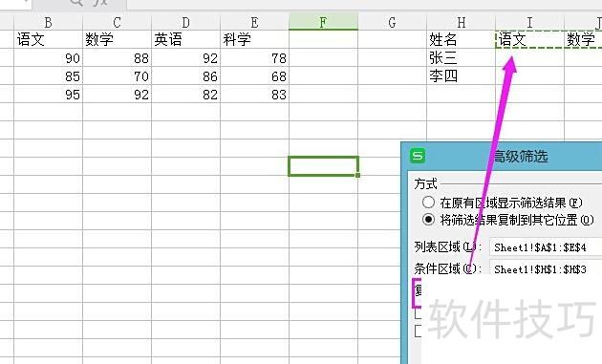Click the 语文 cell in column I
The image size is (602, 364).
(529, 39)
